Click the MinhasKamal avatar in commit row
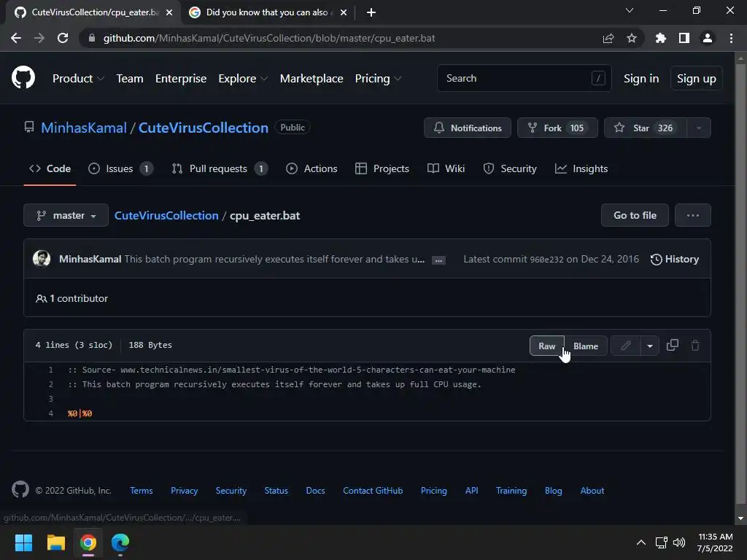The width and height of the screenshot is (747, 560). [42, 259]
